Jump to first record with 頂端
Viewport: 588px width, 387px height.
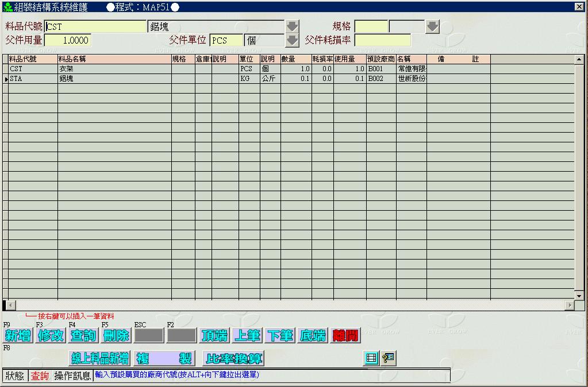point(215,336)
